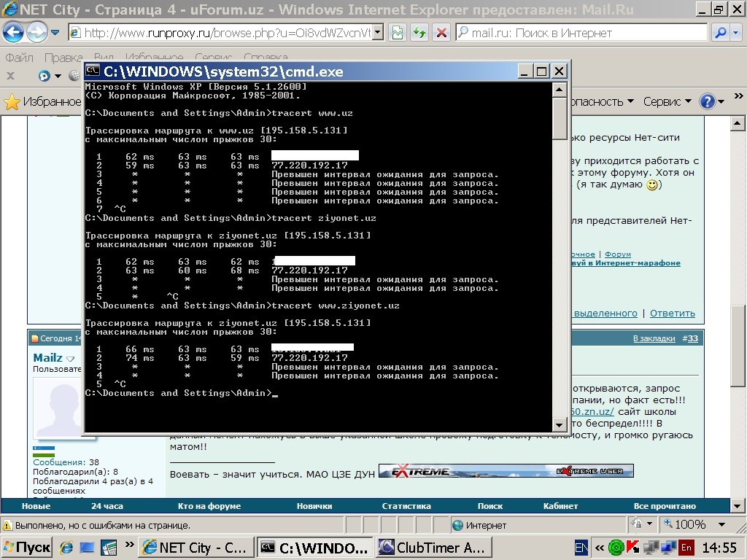Click the status bar warning error icon
Screen dimensions: 747x560
point(7,526)
